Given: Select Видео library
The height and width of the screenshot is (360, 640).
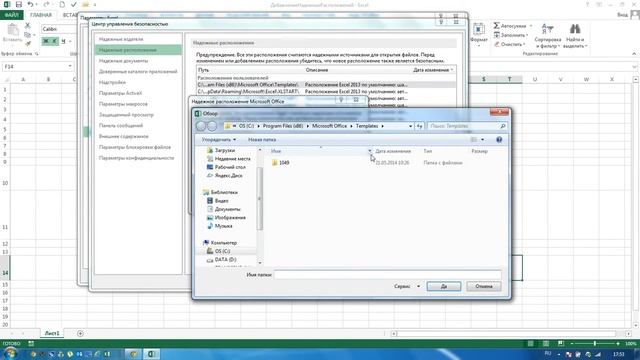Looking at the screenshot, I should click(x=221, y=201).
